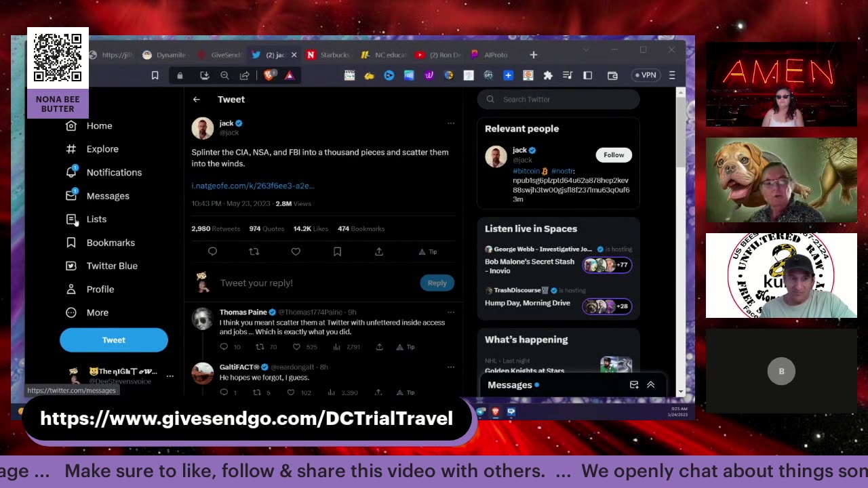Open browser extensions puzzle icon
Screen dimensions: 868x488
coord(548,75)
